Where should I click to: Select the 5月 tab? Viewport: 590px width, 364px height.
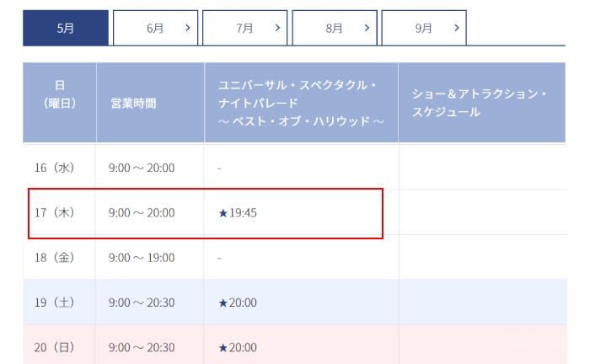coord(66,28)
